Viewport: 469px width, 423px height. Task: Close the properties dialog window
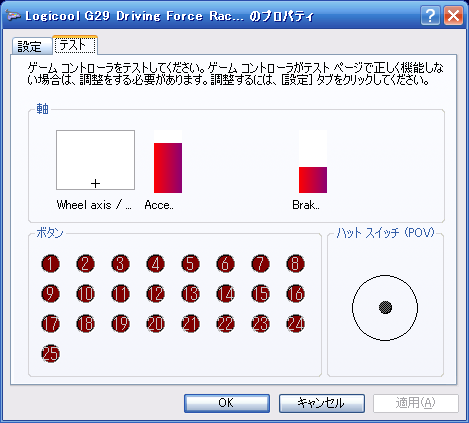click(x=453, y=16)
